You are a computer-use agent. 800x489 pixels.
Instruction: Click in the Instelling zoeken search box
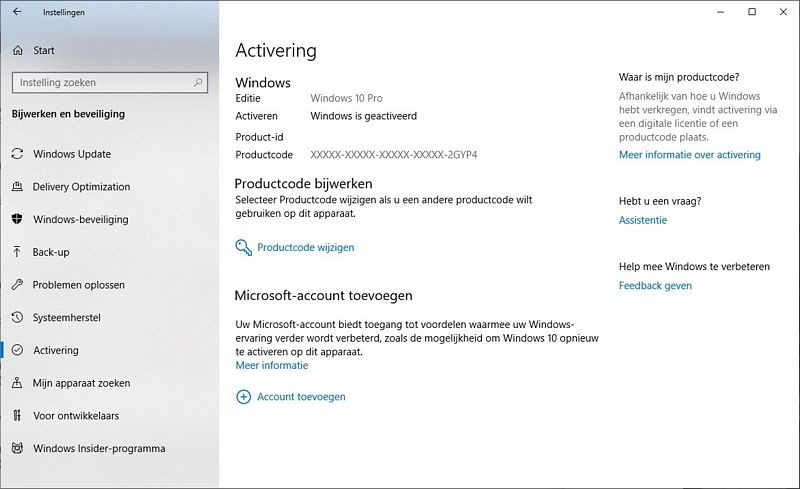tap(110, 82)
